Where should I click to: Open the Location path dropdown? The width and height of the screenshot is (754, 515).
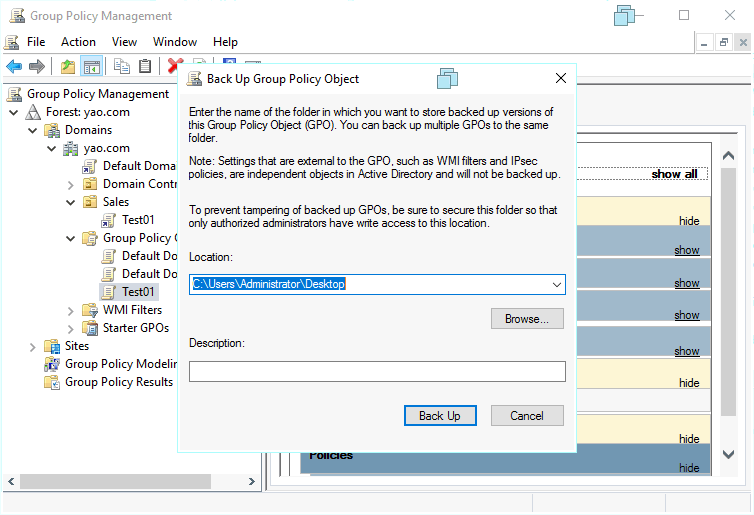(556, 285)
